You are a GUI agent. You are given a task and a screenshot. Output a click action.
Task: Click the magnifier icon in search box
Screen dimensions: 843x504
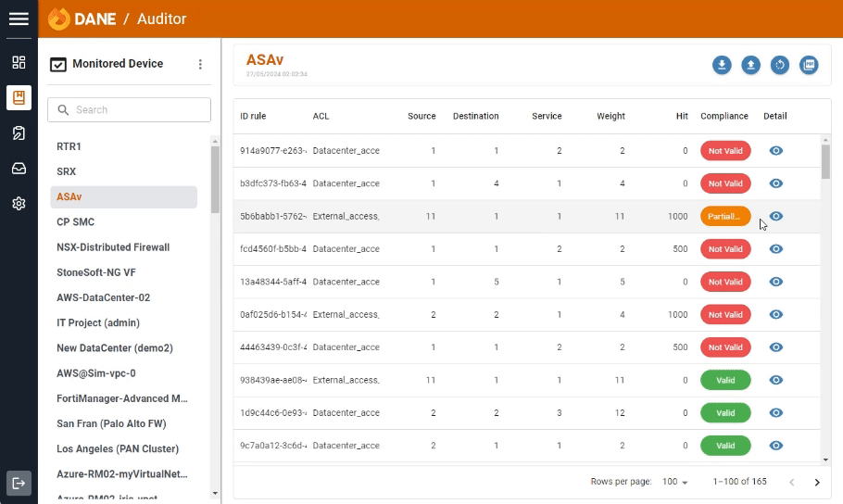(63, 109)
